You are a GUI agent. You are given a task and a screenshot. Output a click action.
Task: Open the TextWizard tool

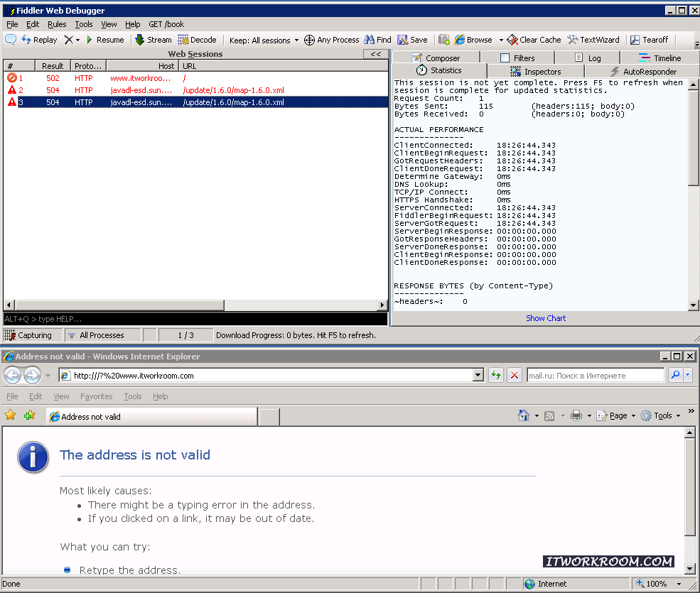[593, 40]
